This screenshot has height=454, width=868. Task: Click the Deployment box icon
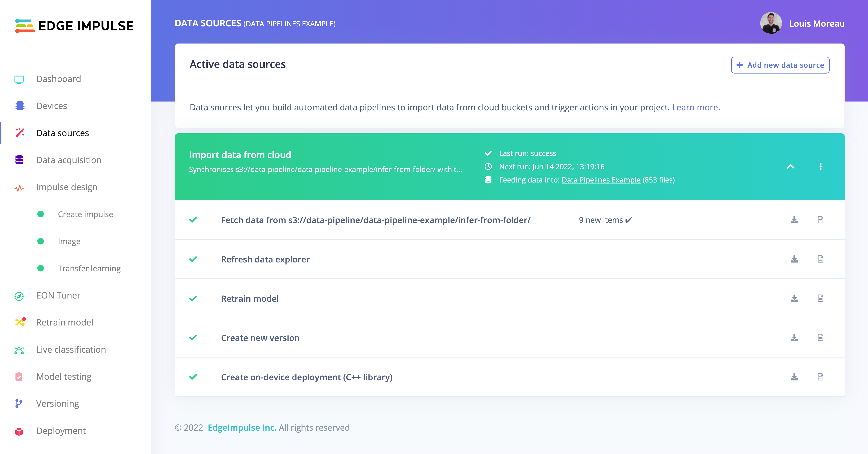point(19,431)
